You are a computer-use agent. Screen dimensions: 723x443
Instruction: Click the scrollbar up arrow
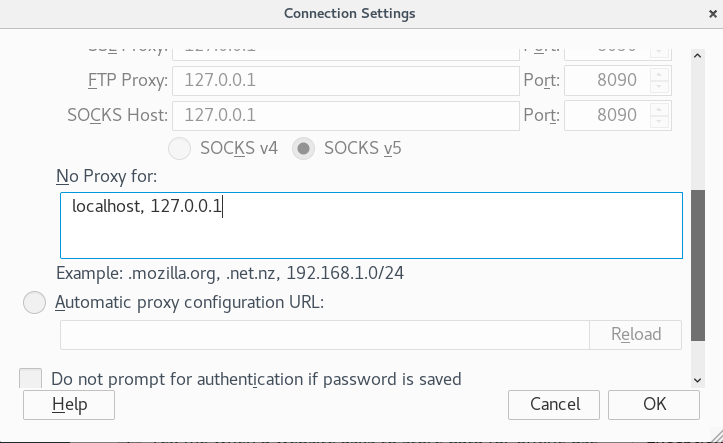pyautogui.click(x=698, y=56)
